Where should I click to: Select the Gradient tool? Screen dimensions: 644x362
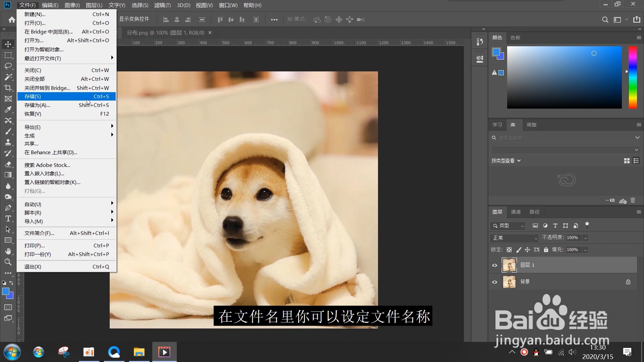8,175
